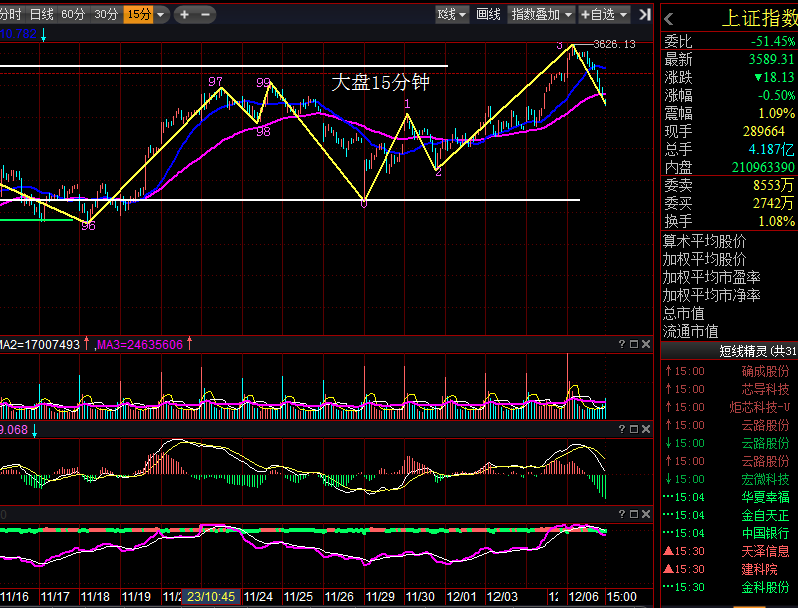798x608 pixels.
Task: Select the 委买 row
Action: pyautogui.click(x=729, y=203)
